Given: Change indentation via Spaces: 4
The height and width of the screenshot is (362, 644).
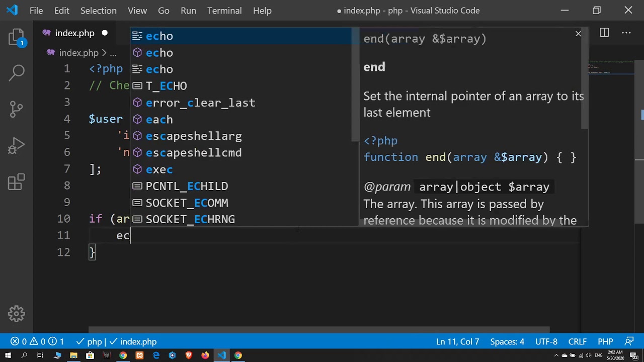Looking at the screenshot, I should click(x=507, y=341).
